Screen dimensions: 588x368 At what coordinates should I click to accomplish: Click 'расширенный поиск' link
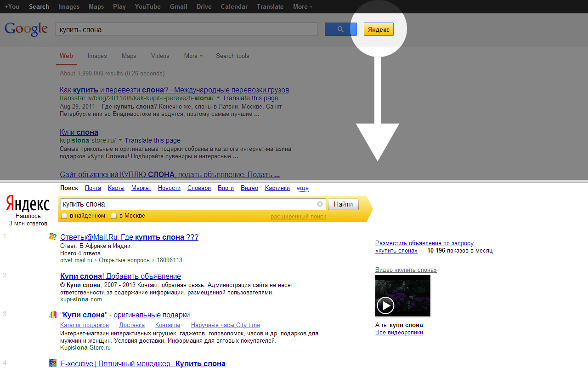[299, 216]
